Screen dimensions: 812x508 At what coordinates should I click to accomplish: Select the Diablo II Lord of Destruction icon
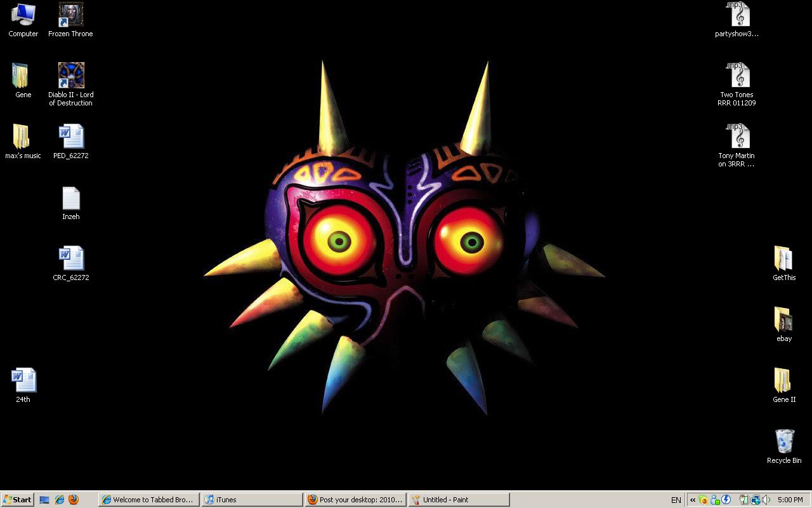point(70,76)
